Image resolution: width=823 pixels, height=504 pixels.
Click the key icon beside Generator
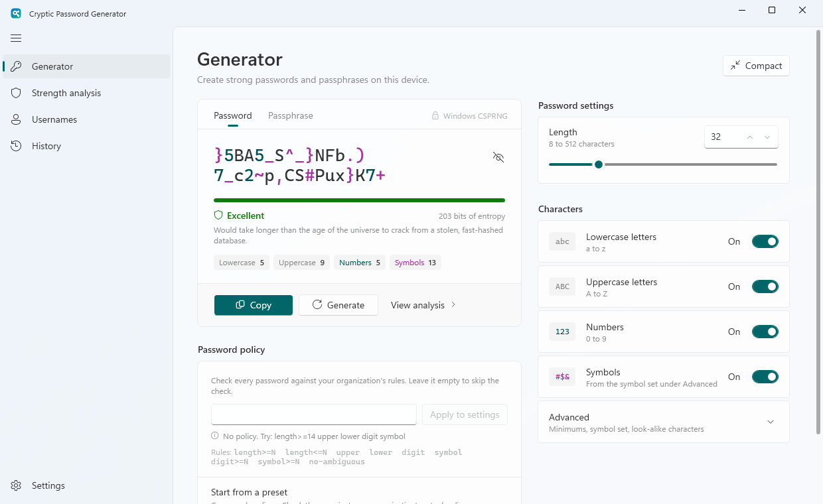tap(17, 66)
